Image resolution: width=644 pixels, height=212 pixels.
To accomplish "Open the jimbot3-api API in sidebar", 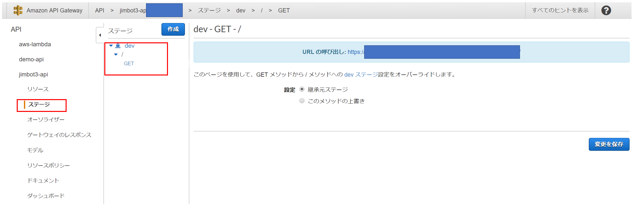I will [33, 74].
